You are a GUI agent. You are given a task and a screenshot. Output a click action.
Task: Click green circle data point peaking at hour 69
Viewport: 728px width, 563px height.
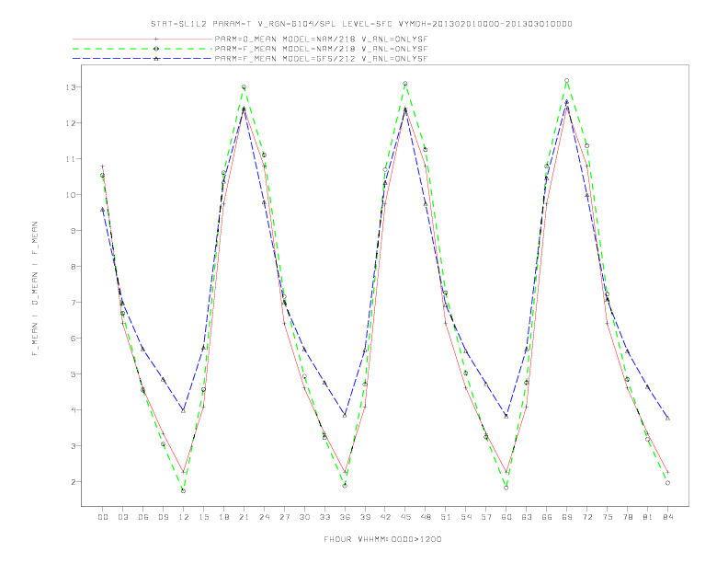tap(567, 81)
